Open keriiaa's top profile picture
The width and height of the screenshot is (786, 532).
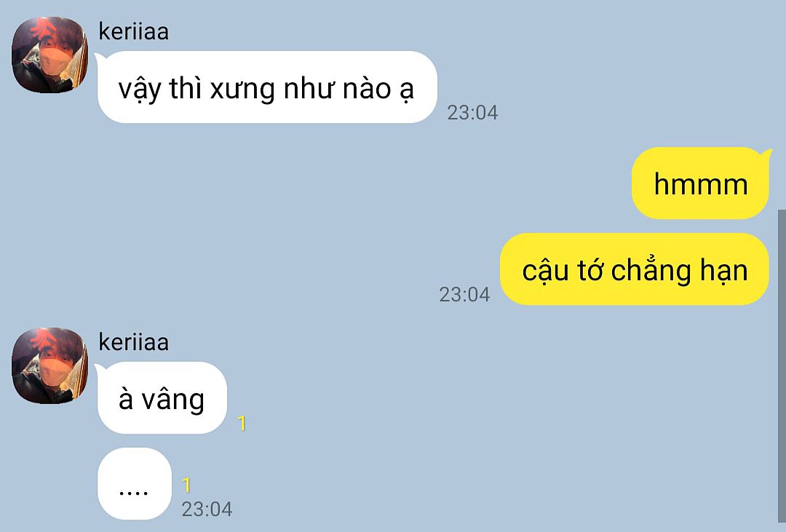point(49,55)
